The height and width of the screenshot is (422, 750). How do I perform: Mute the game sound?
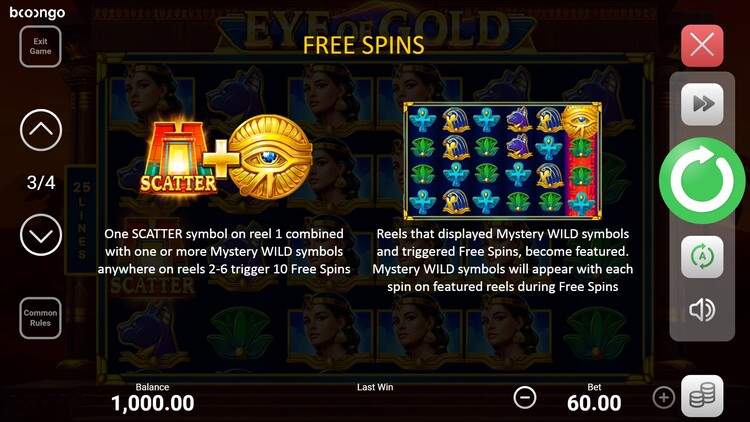pyautogui.click(x=702, y=310)
